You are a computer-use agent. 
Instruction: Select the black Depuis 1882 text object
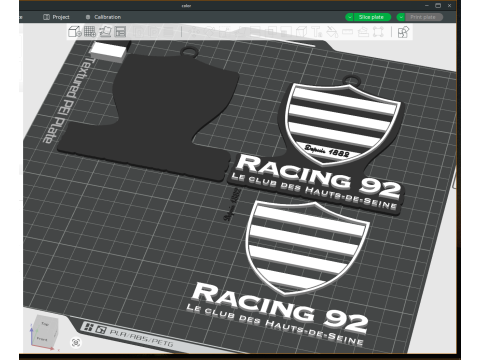[233, 204]
